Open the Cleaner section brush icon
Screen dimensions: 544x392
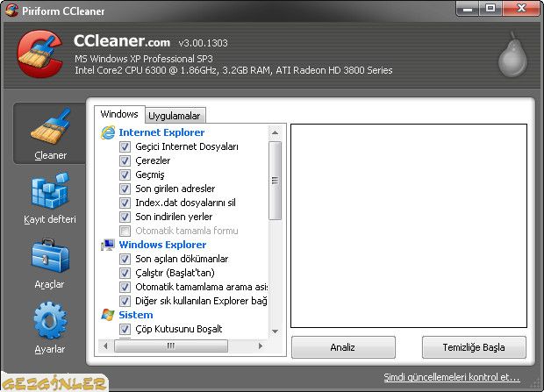51,126
